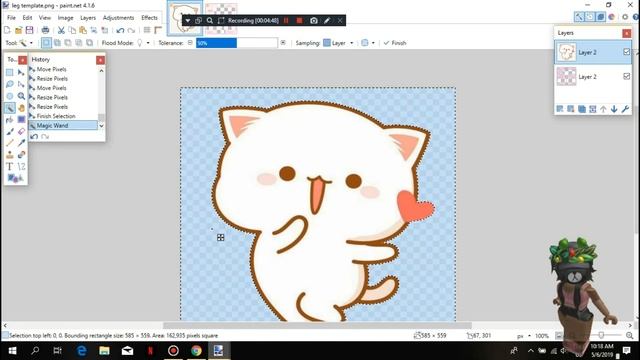Screen dimensions: 640x360
Task: Open Layer Properties wrench icon
Action: 625,109
